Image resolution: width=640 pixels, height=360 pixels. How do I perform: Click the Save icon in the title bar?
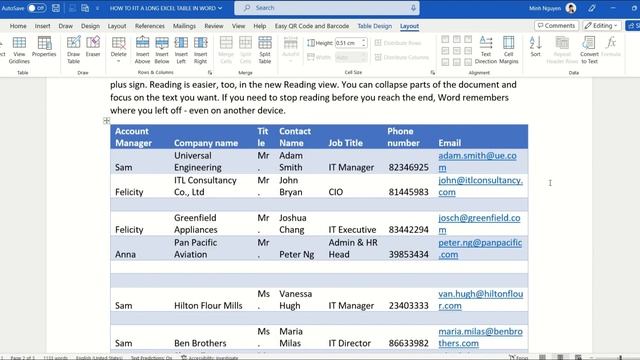coord(56,8)
